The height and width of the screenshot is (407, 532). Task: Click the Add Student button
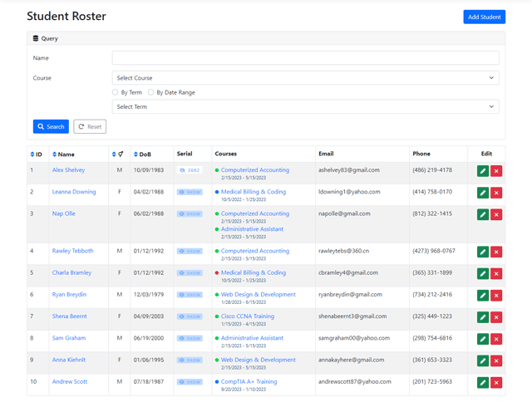484,17
